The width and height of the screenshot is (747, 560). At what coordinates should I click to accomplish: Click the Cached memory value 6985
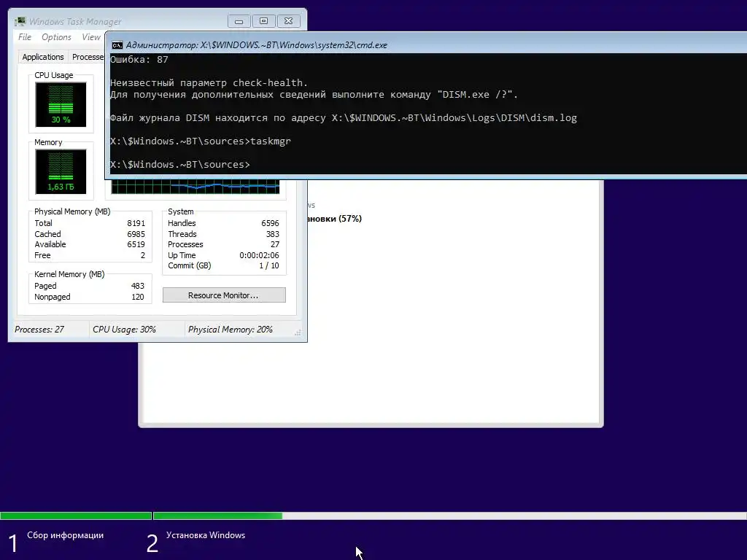[x=136, y=234]
